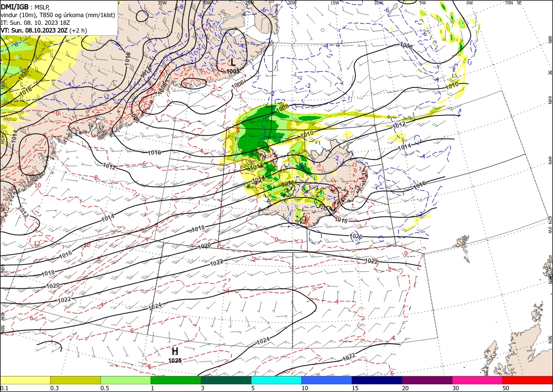Select the pink 30 mm legend band
The height and width of the screenshot is (392, 553).
pyautogui.click(x=478, y=380)
